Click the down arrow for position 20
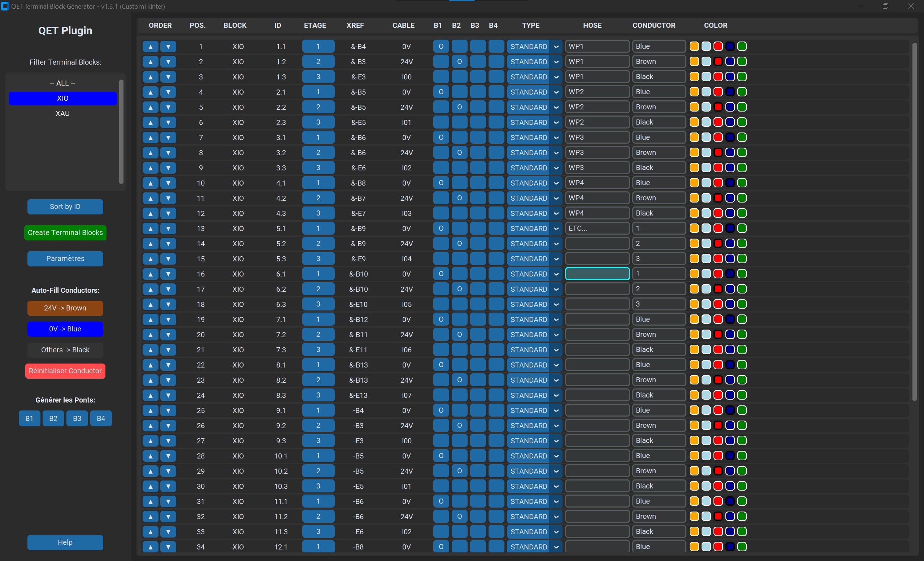The width and height of the screenshot is (924, 561). click(168, 335)
